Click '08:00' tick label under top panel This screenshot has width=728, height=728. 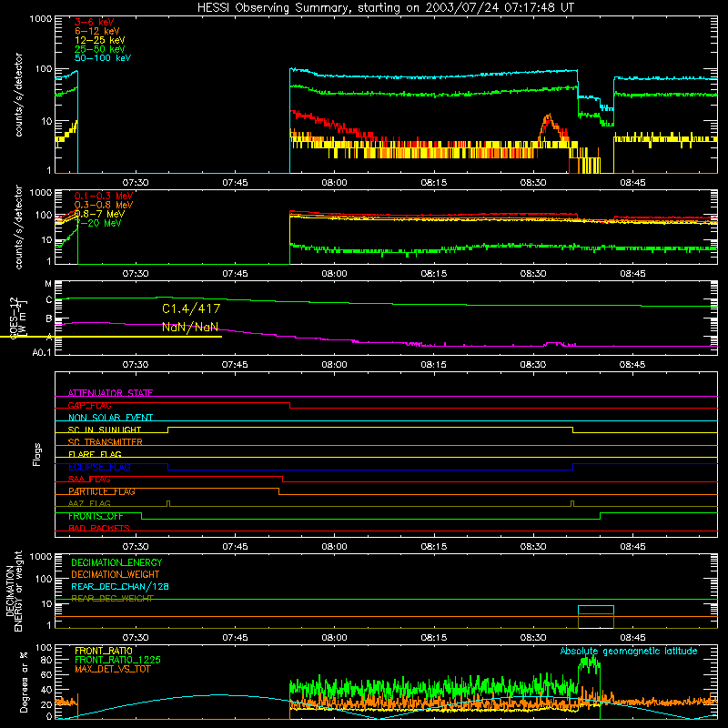(x=334, y=183)
